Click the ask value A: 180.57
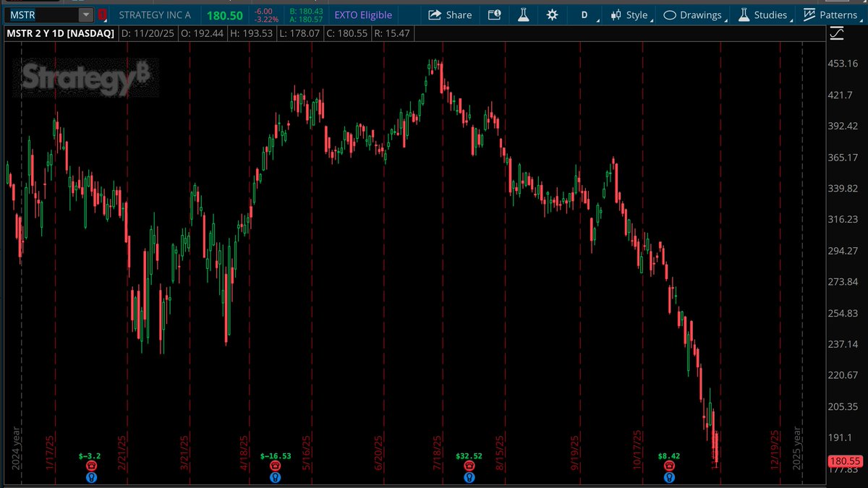The width and height of the screenshot is (868, 488). [305, 20]
